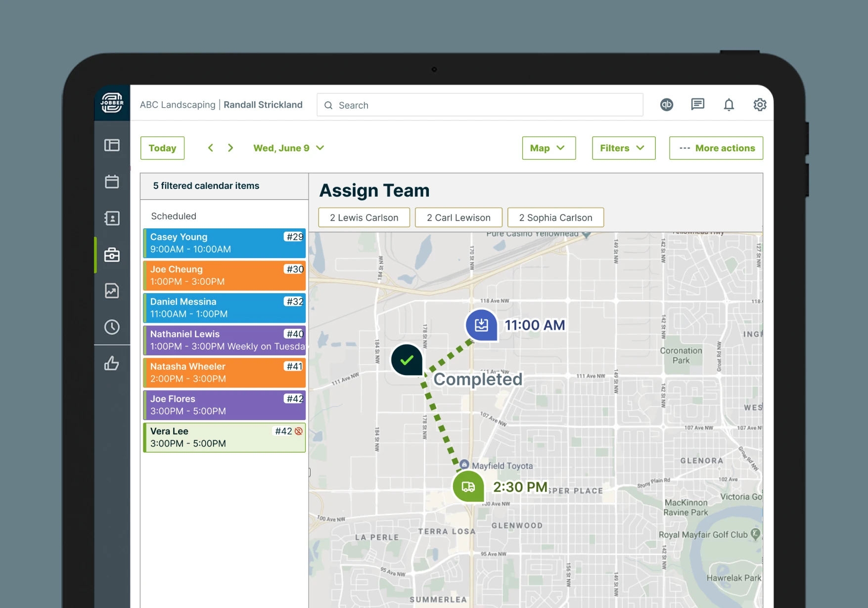Screen dimensions: 868x608
Task: Click the Jobber logo home icon
Action: coord(112,103)
